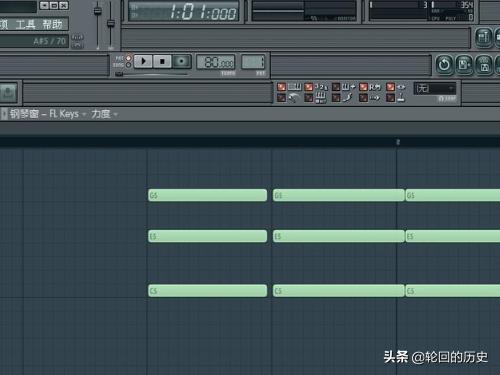
Task: Click the save new version round button
Action: point(484,64)
